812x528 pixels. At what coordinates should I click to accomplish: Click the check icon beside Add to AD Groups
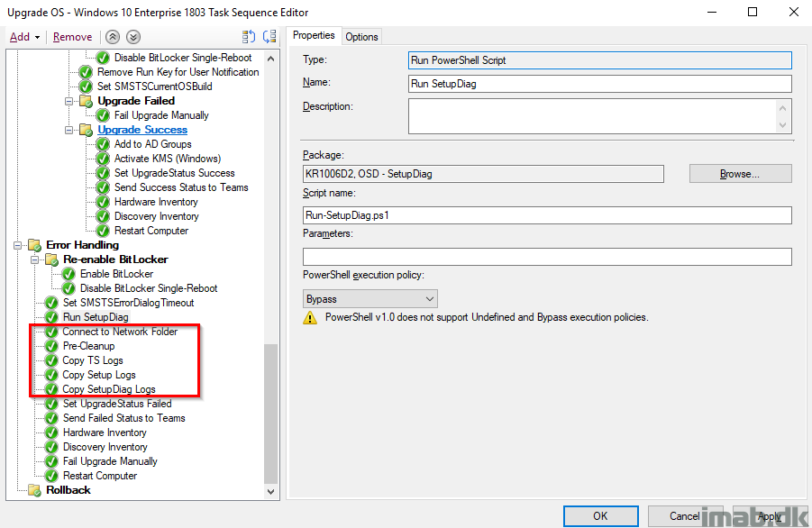click(103, 144)
